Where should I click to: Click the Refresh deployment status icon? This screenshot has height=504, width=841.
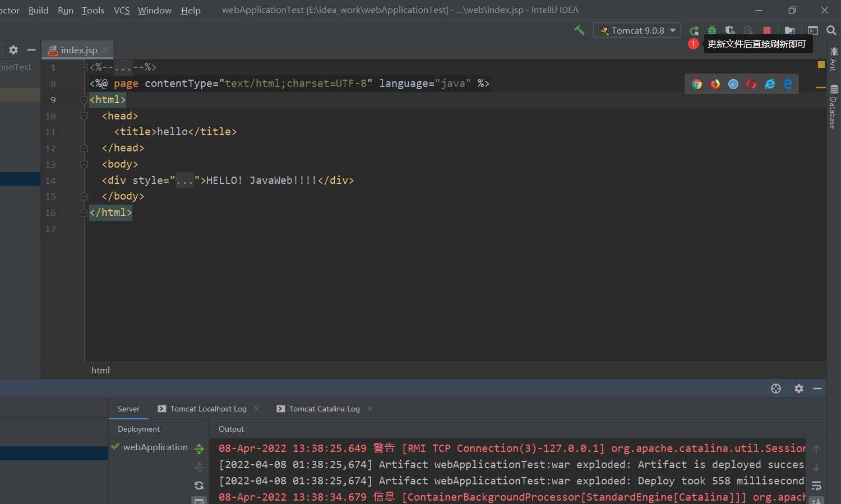(199, 485)
